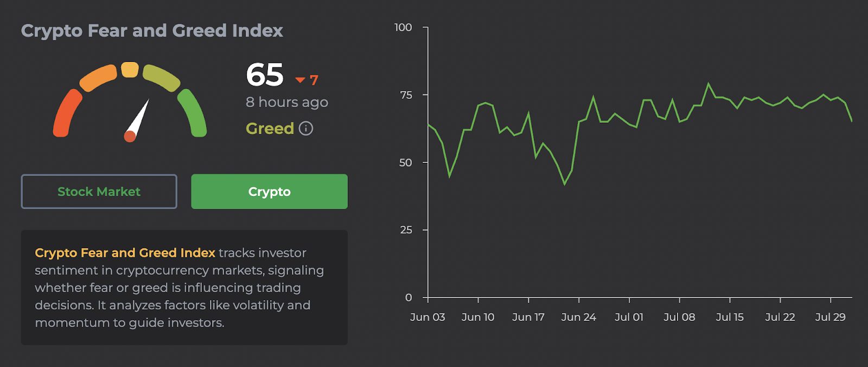Click the Jul 08 date on chart axis
Image resolution: width=868 pixels, height=367 pixels.
pos(679,317)
